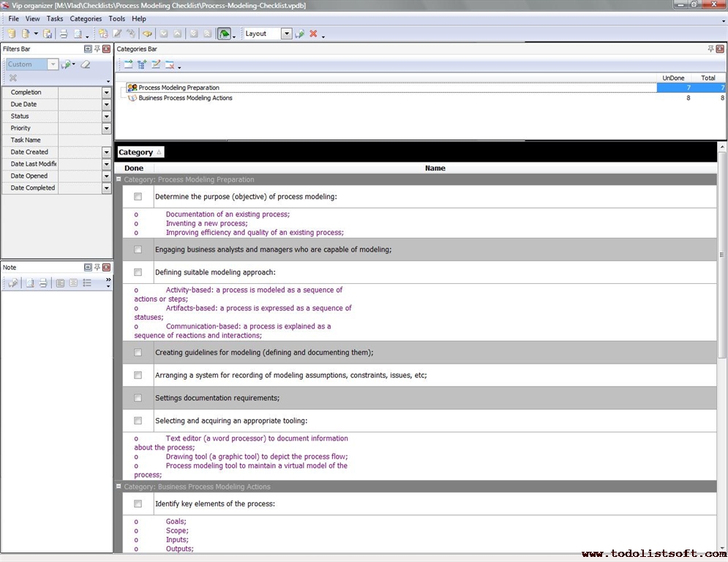Tick the 'Engaging business analysts' task checkbox
This screenshot has width=728, height=562.
click(138, 250)
